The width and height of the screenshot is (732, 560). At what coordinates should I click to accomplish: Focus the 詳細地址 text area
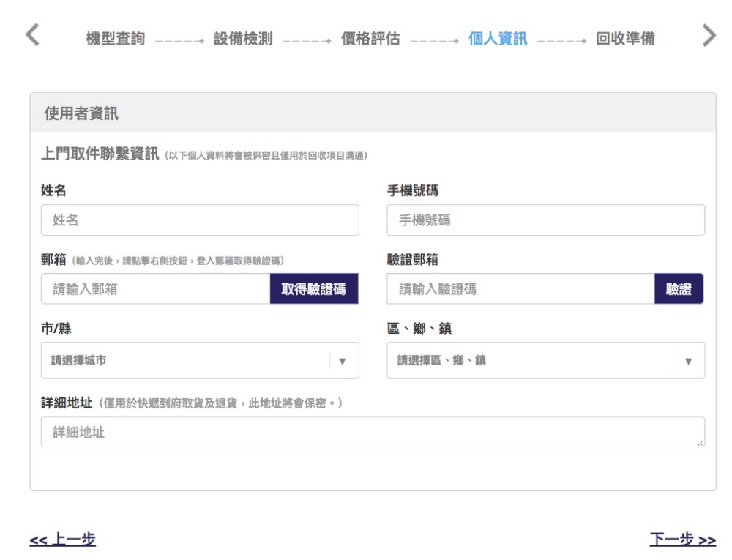(x=372, y=432)
